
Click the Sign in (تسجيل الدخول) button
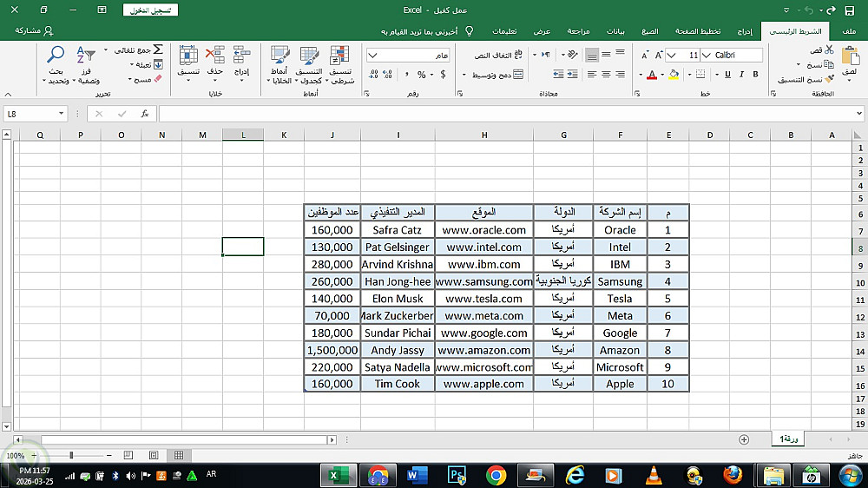[150, 10]
